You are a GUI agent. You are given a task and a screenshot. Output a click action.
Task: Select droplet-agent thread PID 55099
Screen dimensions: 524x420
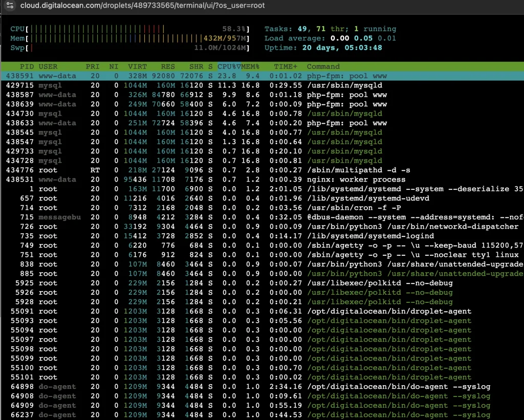262,358
